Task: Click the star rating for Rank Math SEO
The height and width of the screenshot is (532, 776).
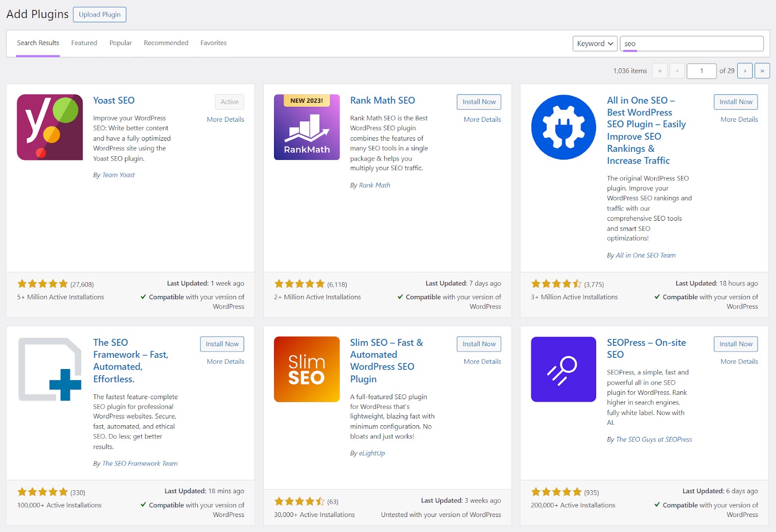Action: (300, 284)
